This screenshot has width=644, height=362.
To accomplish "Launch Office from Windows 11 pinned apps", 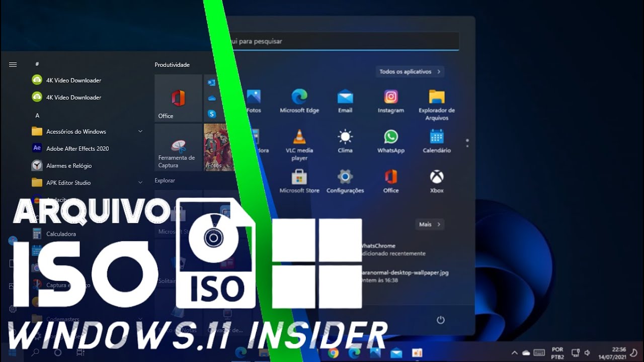I will click(391, 181).
